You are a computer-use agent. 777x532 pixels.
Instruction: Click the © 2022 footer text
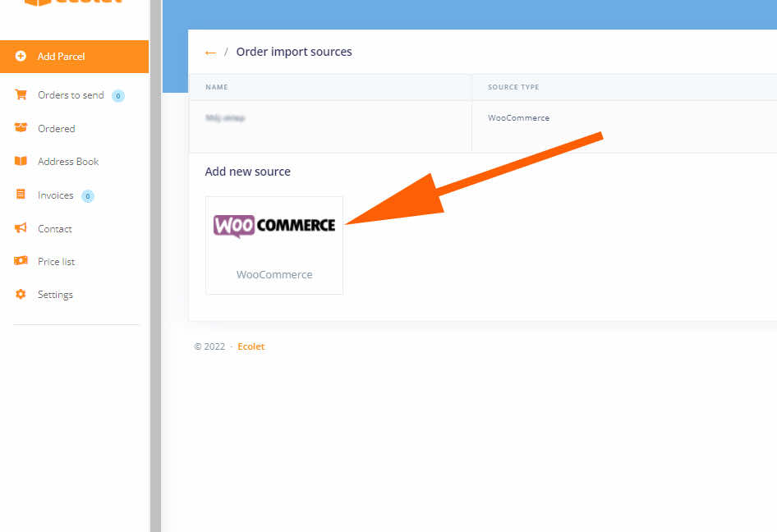[209, 346]
